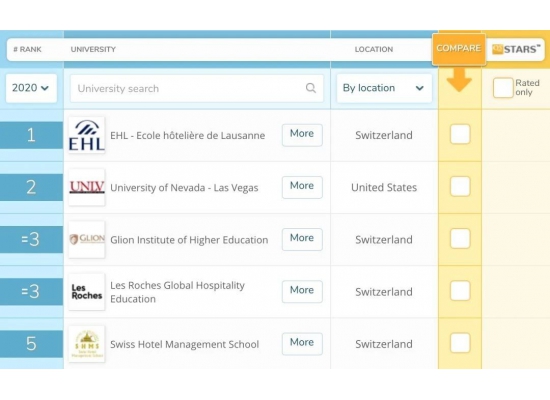Click the QS Stars logo header
This screenshot has height=400, width=550.
(516, 49)
